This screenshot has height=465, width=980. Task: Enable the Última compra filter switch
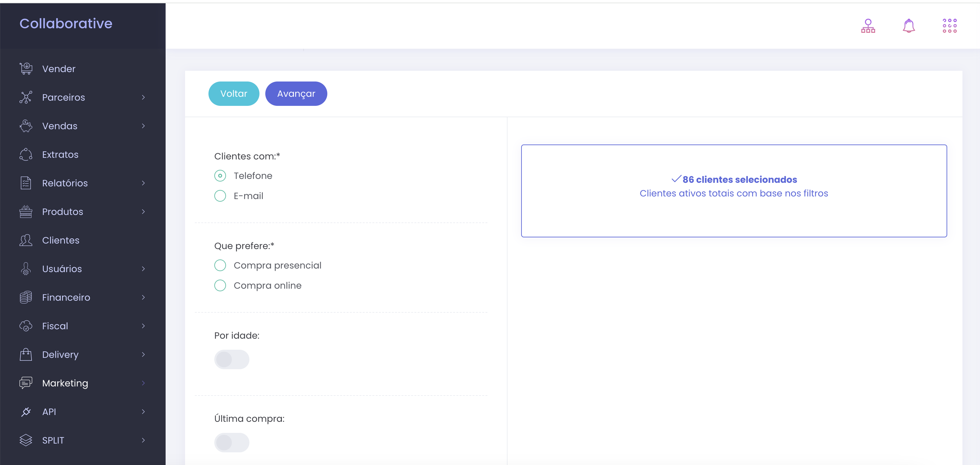pyautogui.click(x=232, y=442)
